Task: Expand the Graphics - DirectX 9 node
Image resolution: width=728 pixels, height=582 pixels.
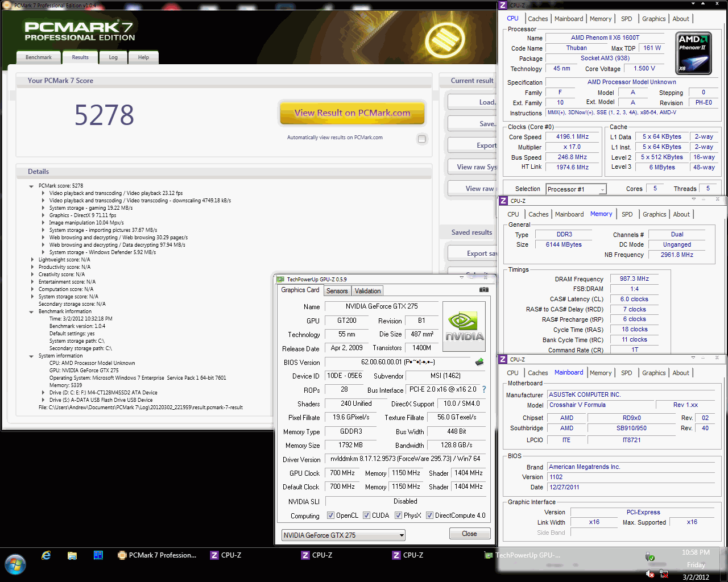Action: pos(43,215)
